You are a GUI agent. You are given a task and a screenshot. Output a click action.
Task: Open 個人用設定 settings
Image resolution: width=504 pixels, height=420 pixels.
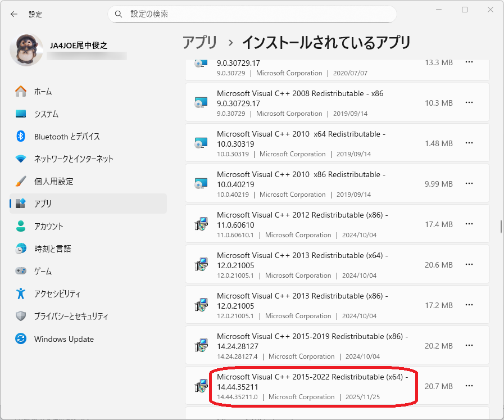[x=88, y=182]
